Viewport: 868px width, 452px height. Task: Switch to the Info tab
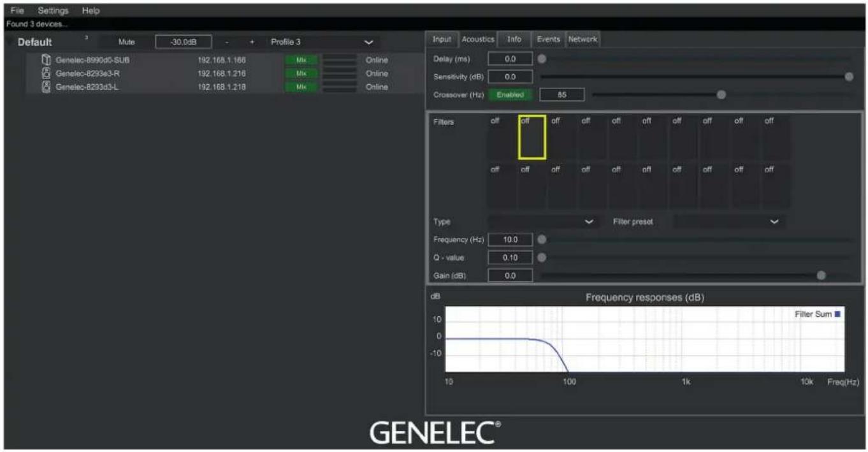514,40
